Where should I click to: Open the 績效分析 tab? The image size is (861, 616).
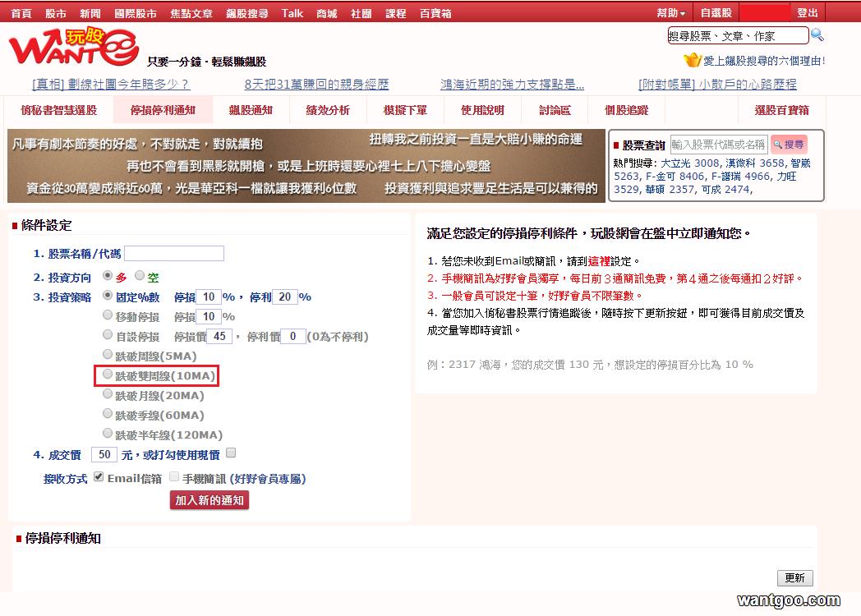pyautogui.click(x=328, y=110)
